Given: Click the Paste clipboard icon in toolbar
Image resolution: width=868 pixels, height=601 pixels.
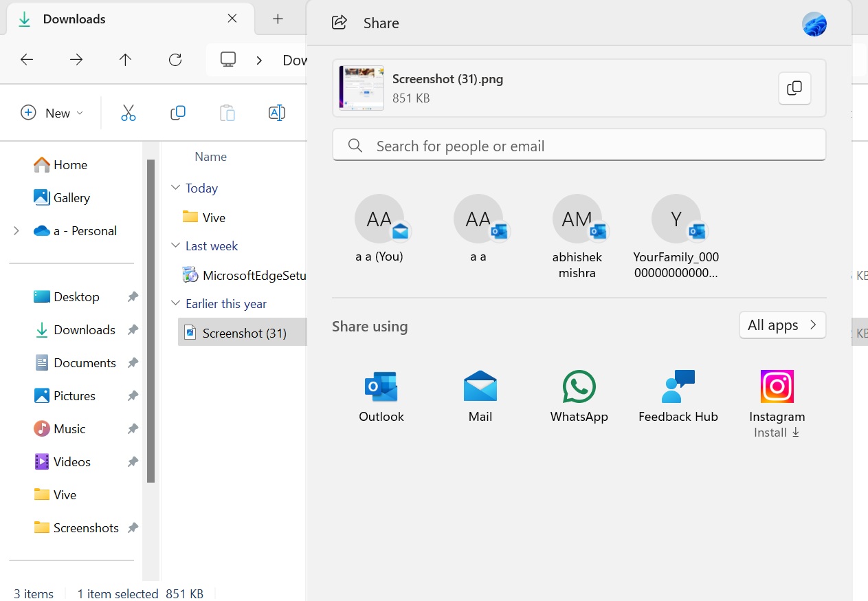Looking at the screenshot, I should pyautogui.click(x=227, y=113).
